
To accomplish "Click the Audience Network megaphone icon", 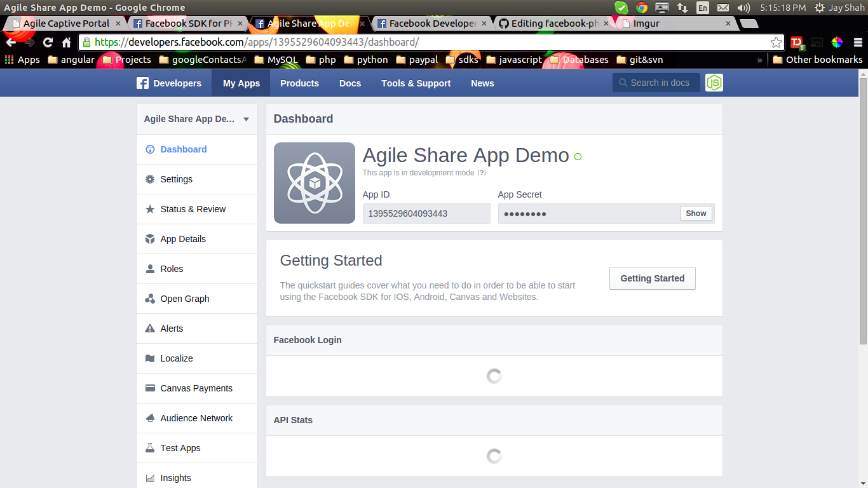I will [x=150, y=418].
